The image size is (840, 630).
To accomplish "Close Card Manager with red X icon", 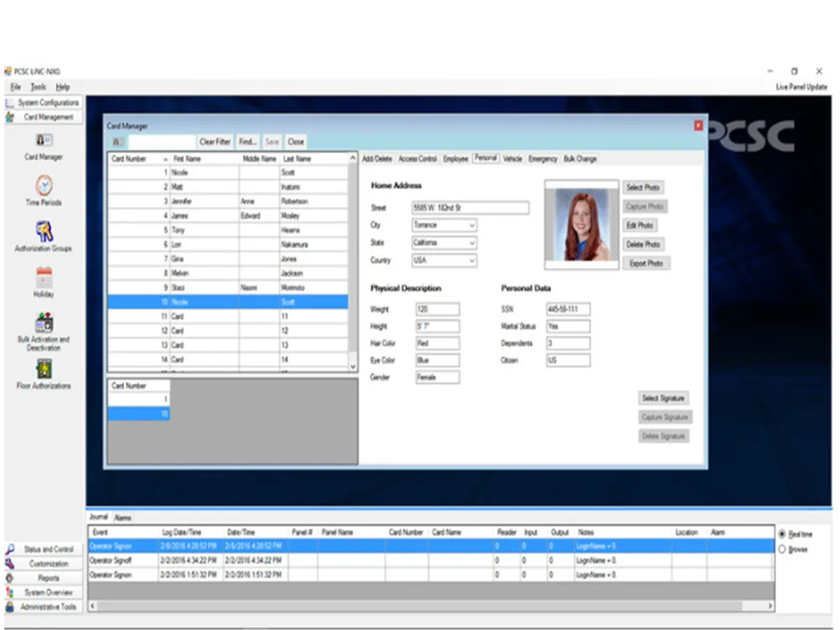I will tap(698, 126).
